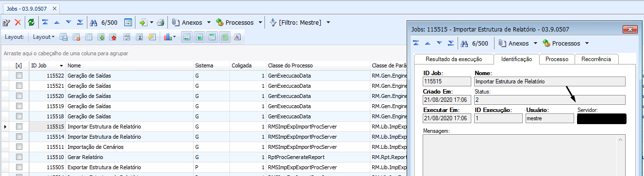Screen dimensions: 644x176
Task: Click the sigma summation layout icon
Action: point(139,37)
